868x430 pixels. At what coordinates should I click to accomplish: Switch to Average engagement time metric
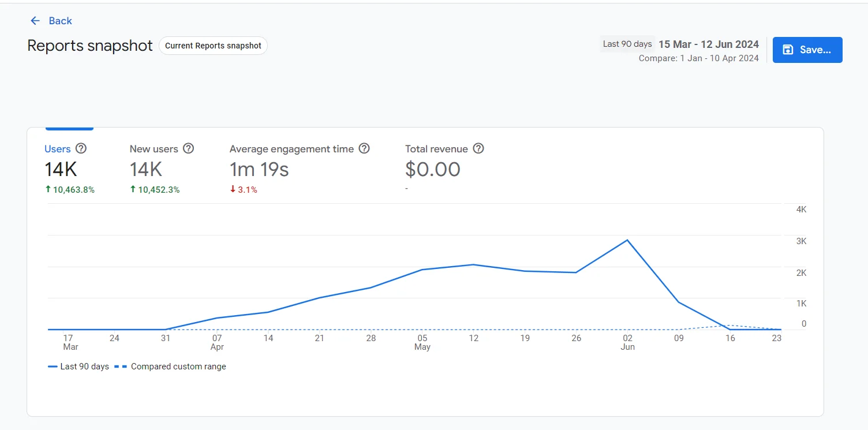click(291, 149)
